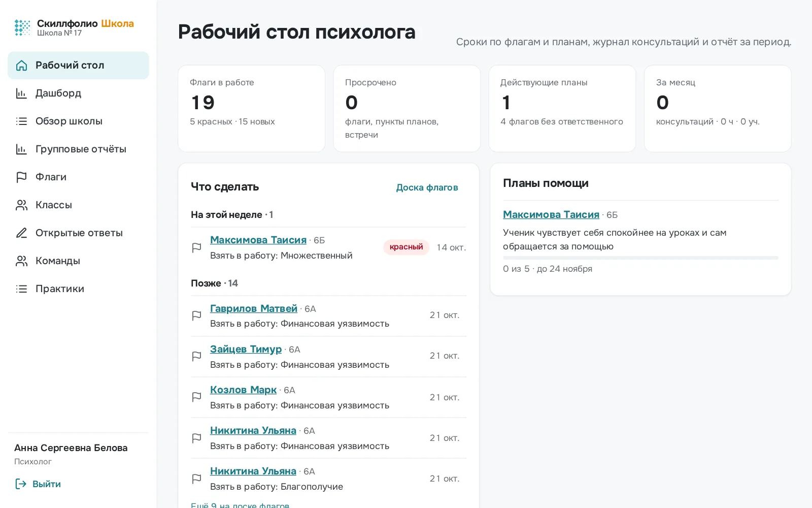The width and height of the screenshot is (812, 508).
Task: Open the Дашборд menu item
Action: point(78,93)
